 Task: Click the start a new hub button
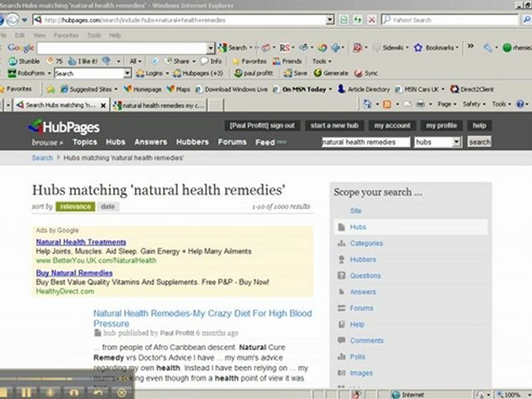click(335, 126)
